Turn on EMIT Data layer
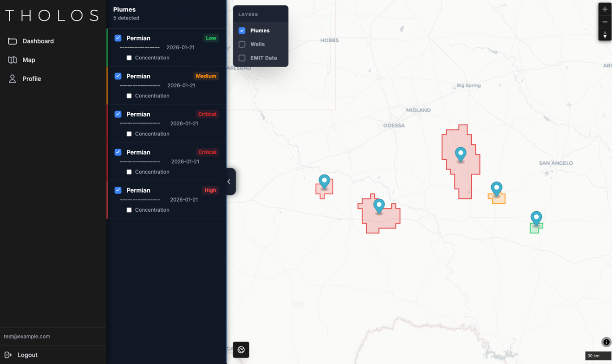The width and height of the screenshot is (612, 364). (x=242, y=58)
